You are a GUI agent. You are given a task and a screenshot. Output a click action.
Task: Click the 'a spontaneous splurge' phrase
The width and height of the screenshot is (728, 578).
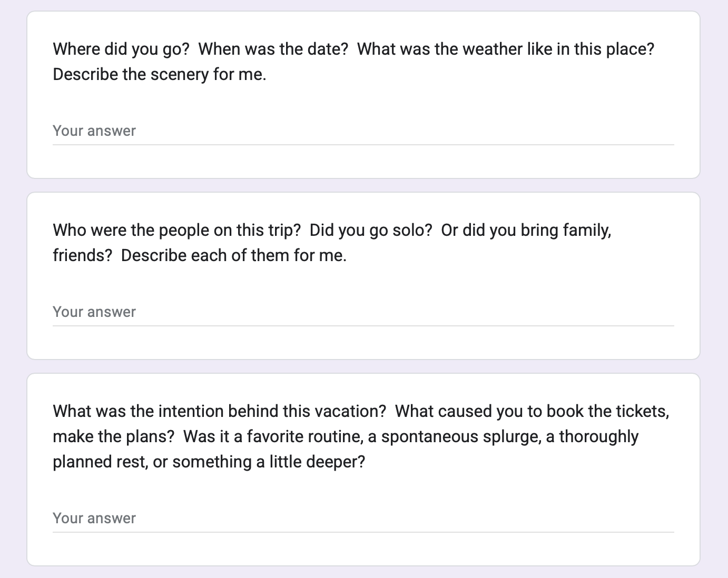click(x=454, y=436)
